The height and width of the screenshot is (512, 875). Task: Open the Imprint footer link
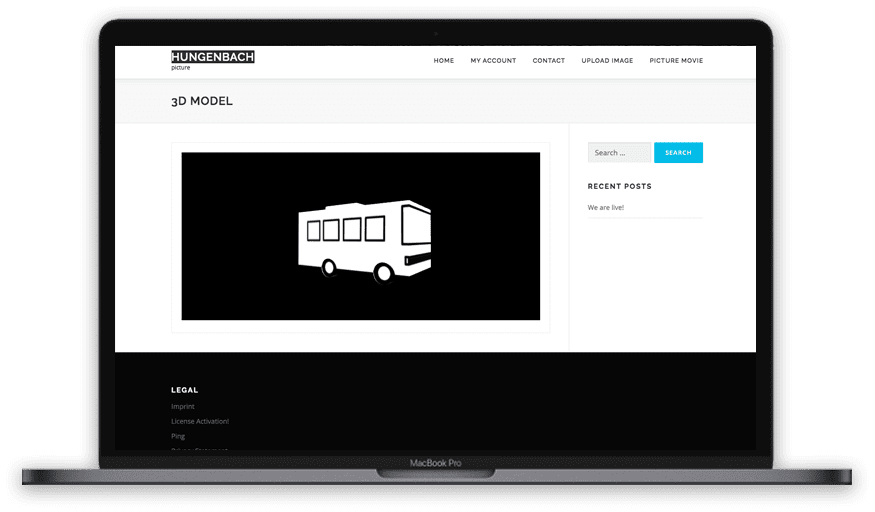coord(182,407)
